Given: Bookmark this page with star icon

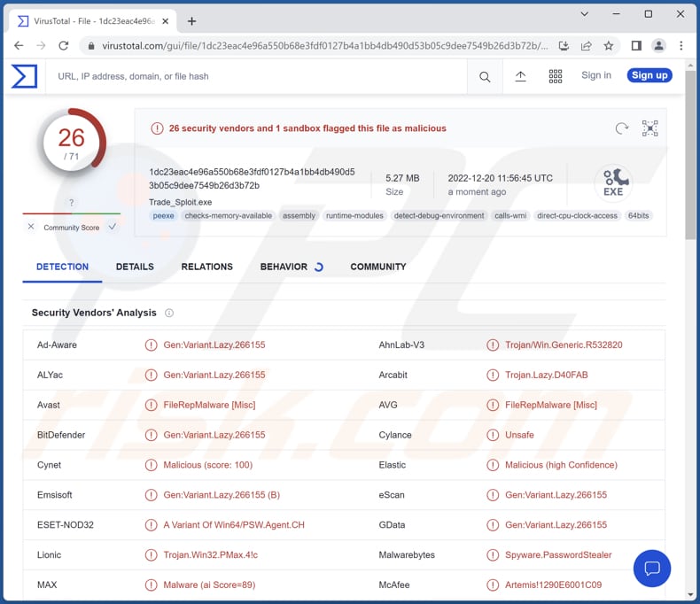Looking at the screenshot, I should [x=609, y=45].
